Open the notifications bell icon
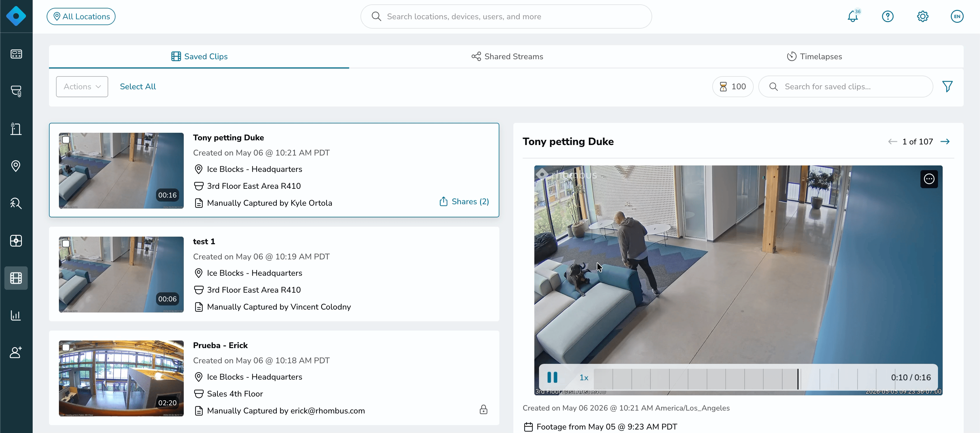 click(853, 16)
